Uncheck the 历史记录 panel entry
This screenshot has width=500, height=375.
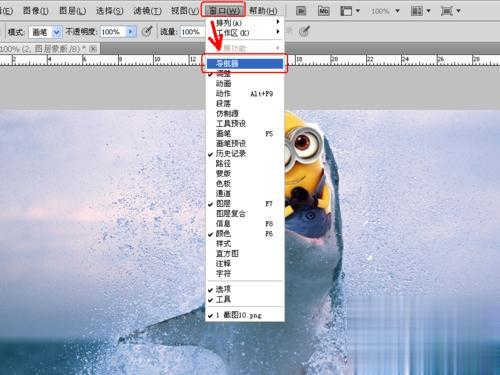(x=245, y=154)
